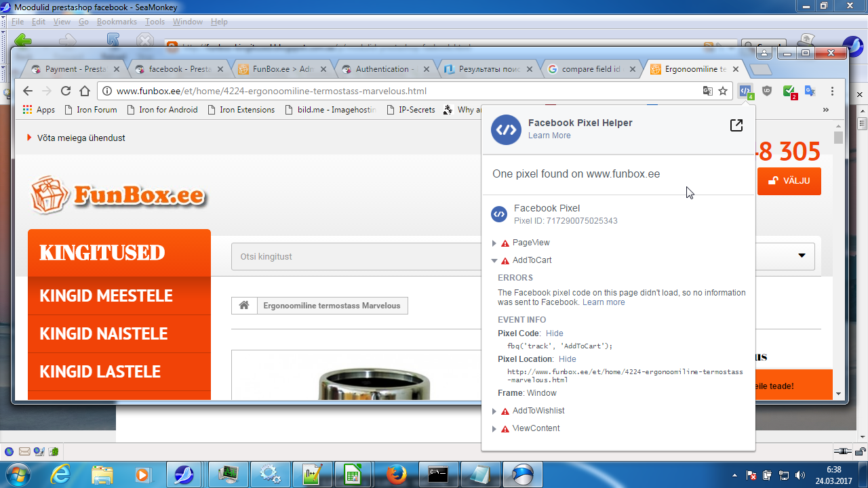This screenshot has width=868, height=488.
Task: Switch to the Payment - Presta tab
Action: (76, 69)
